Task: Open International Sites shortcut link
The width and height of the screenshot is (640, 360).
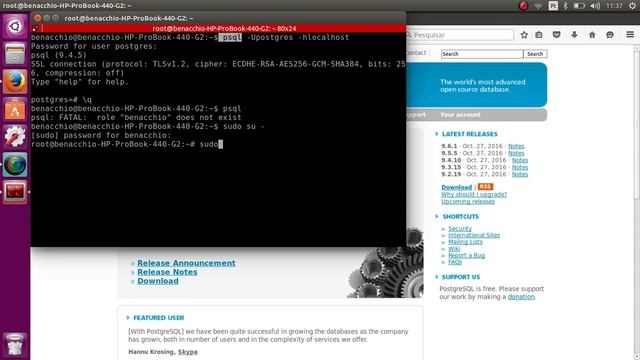Action: 474,235
